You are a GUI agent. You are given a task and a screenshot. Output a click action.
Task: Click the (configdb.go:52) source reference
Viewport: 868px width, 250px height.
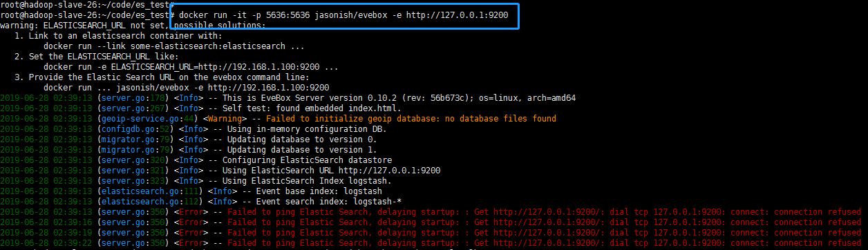135,128
